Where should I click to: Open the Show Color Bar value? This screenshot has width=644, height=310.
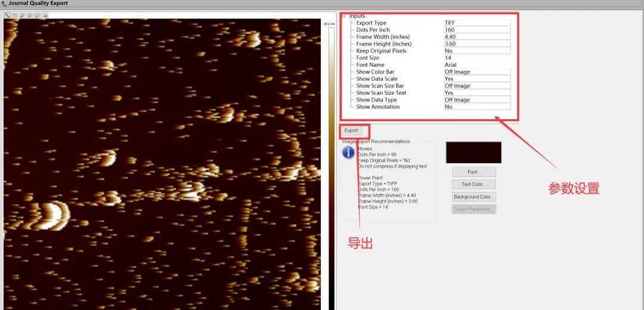point(477,72)
